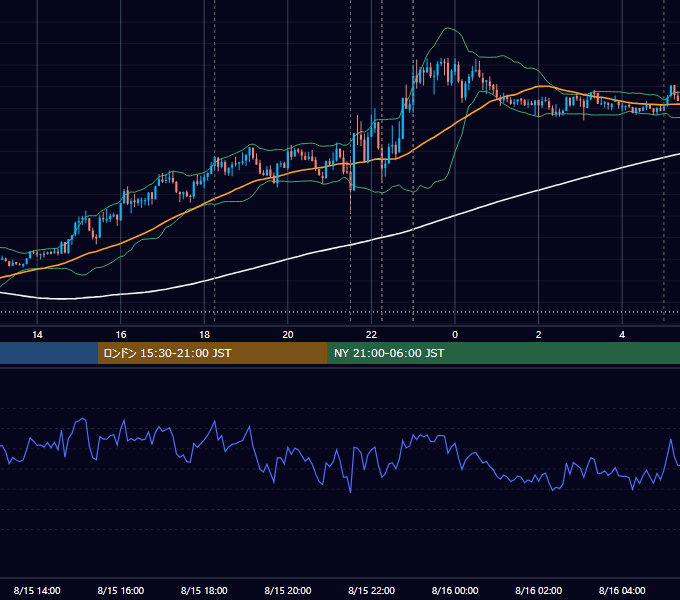Click the 8/16 04:00 date label
Viewport: 680px width, 600px height.
click(622, 590)
